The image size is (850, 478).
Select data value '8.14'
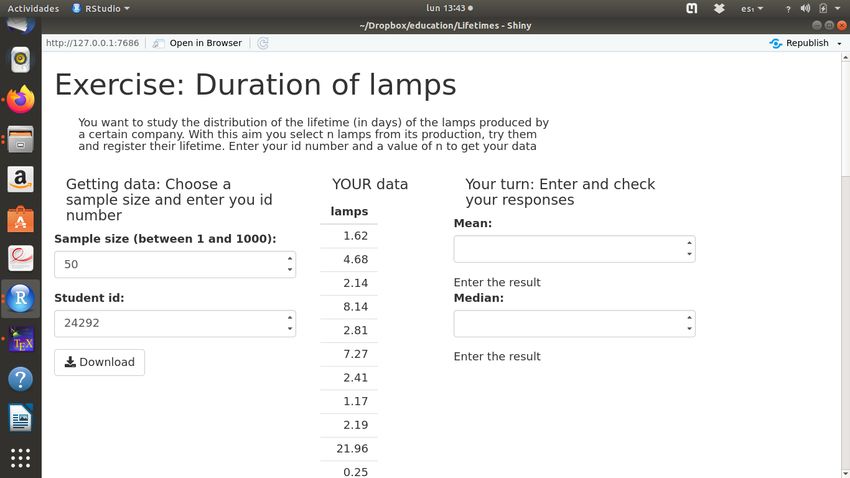[x=356, y=307]
